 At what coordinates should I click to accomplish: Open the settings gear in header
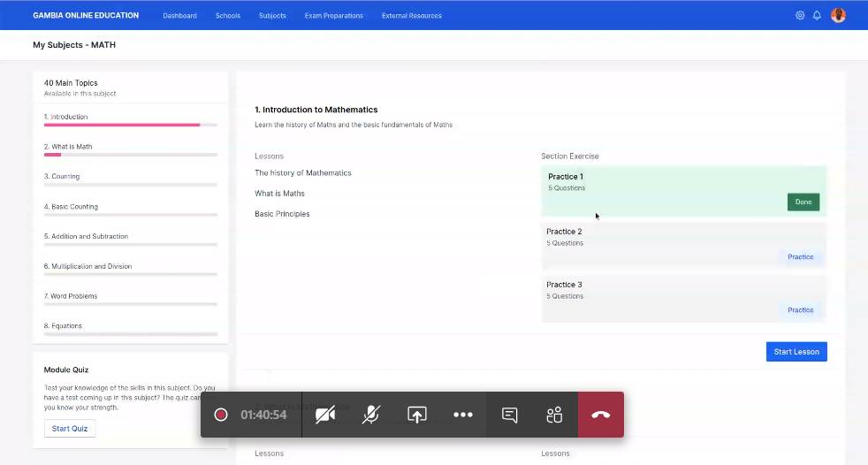800,16
